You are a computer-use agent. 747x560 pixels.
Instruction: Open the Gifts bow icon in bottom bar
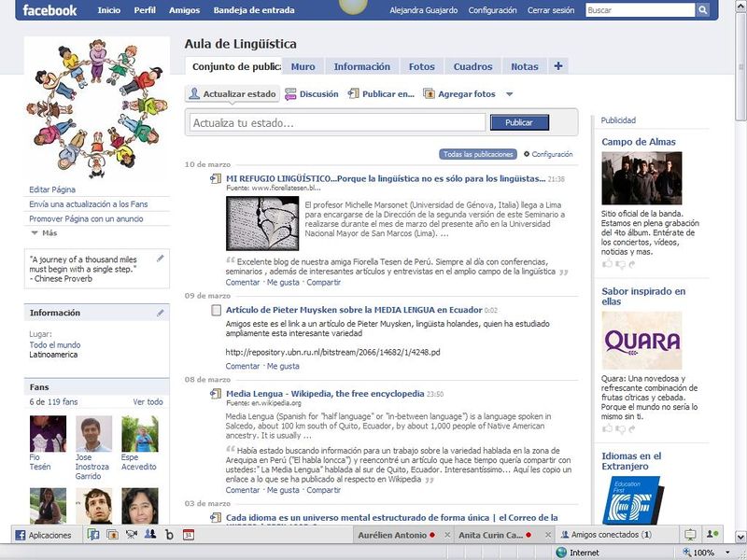132,534
